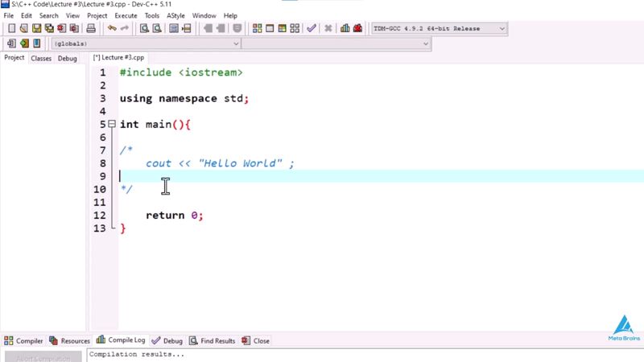
Task: Click the Goto line icon
Action: coord(187,28)
